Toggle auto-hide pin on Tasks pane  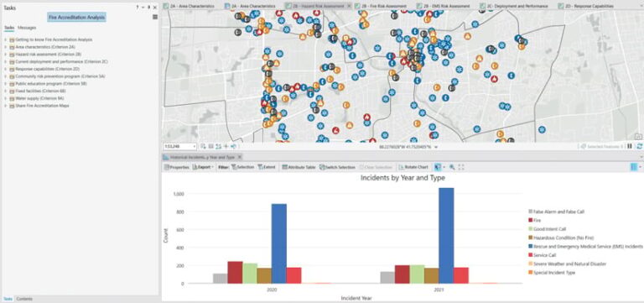point(148,8)
